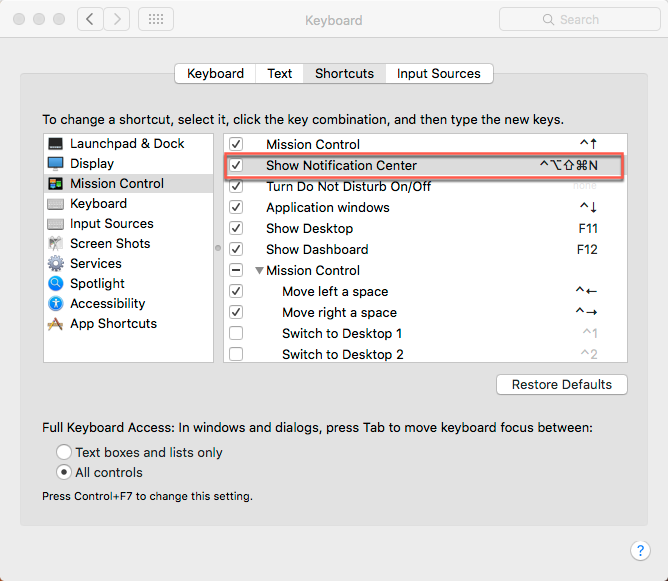Screen dimensions: 668x581
Task: Switch to the Input Sources tab
Action: click(438, 74)
